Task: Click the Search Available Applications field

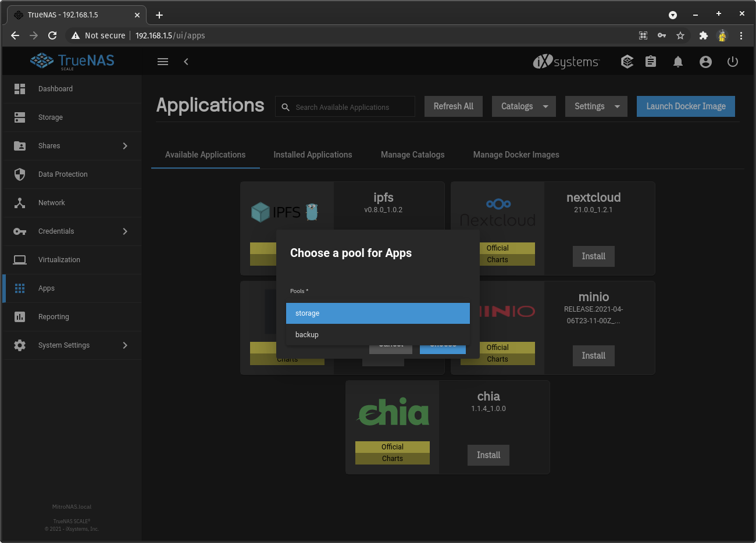Action: [345, 107]
